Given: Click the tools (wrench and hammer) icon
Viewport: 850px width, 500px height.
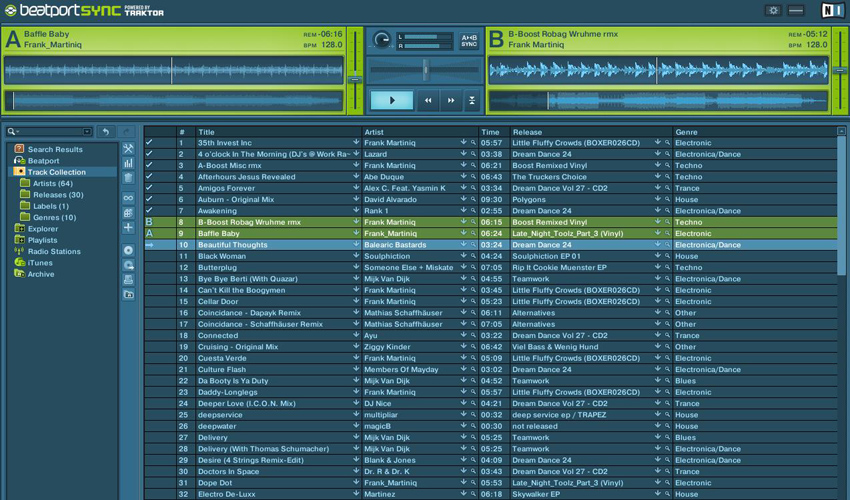Looking at the screenshot, I should pos(128,149).
